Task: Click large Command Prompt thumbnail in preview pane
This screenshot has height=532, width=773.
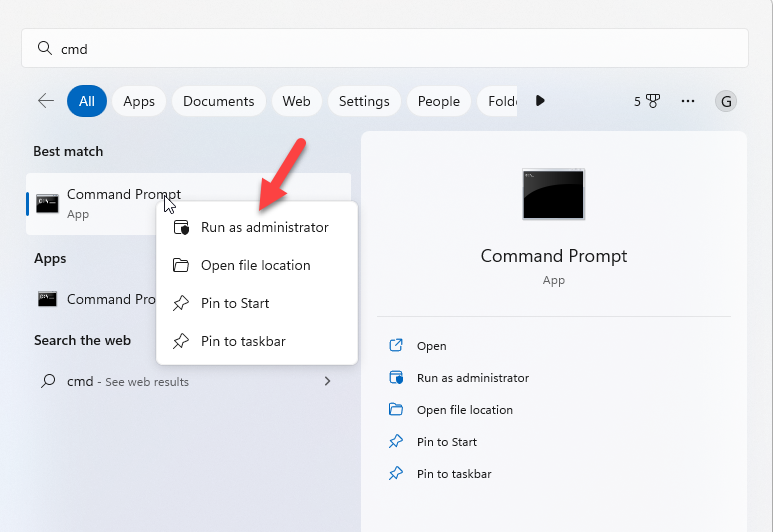Action: click(554, 194)
